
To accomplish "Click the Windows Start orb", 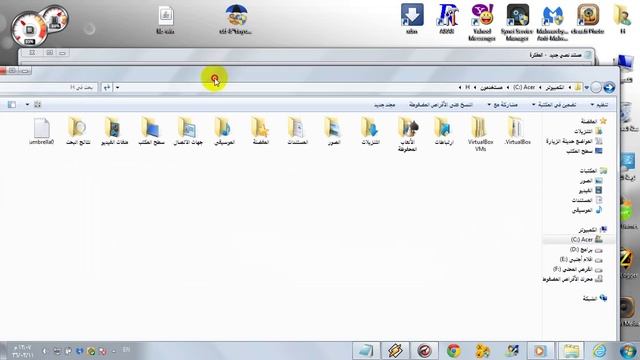I will click(628, 351).
